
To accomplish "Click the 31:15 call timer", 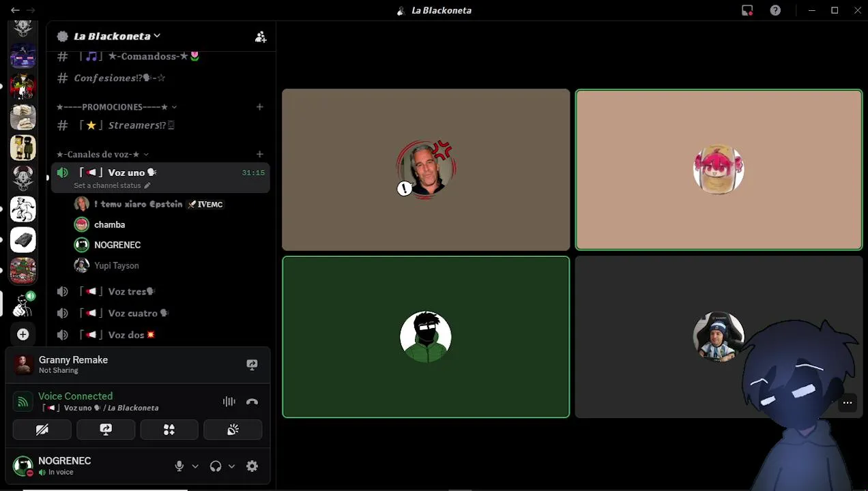I will pyautogui.click(x=253, y=173).
